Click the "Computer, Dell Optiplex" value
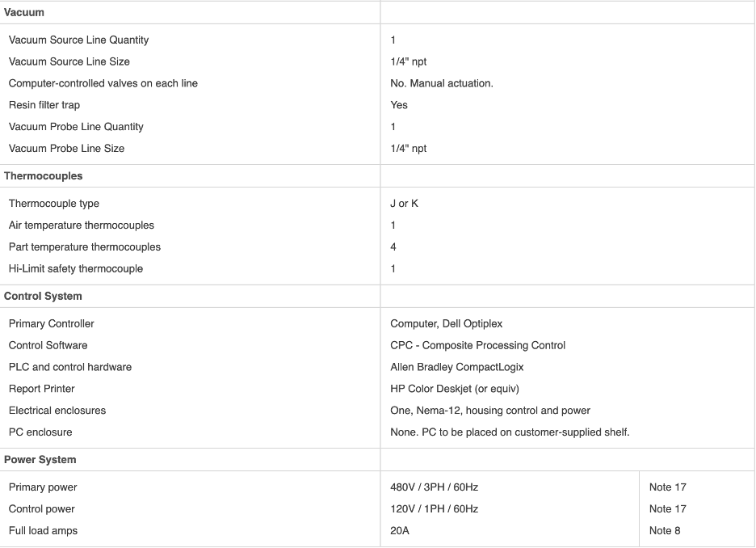756x548 pixels. pyautogui.click(x=446, y=323)
